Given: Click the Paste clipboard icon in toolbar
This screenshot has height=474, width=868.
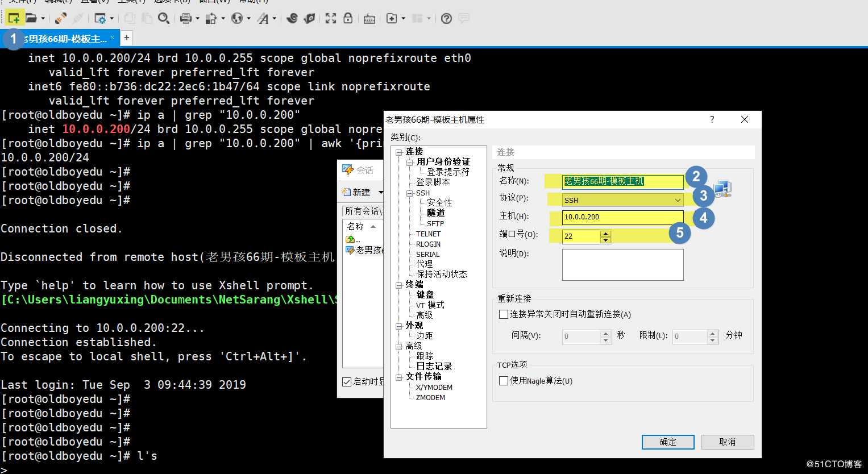Looking at the screenshot, I should coord(147,19).
